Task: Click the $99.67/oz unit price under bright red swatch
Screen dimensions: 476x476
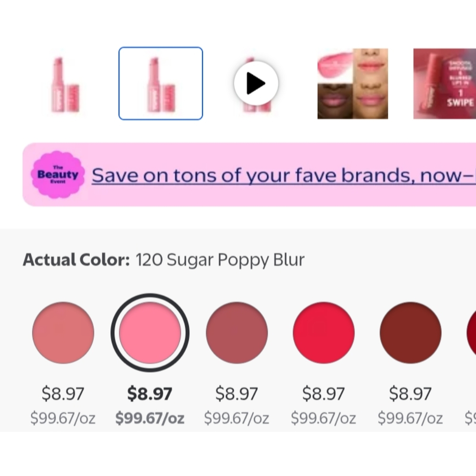Action: (x=324, y=418)
